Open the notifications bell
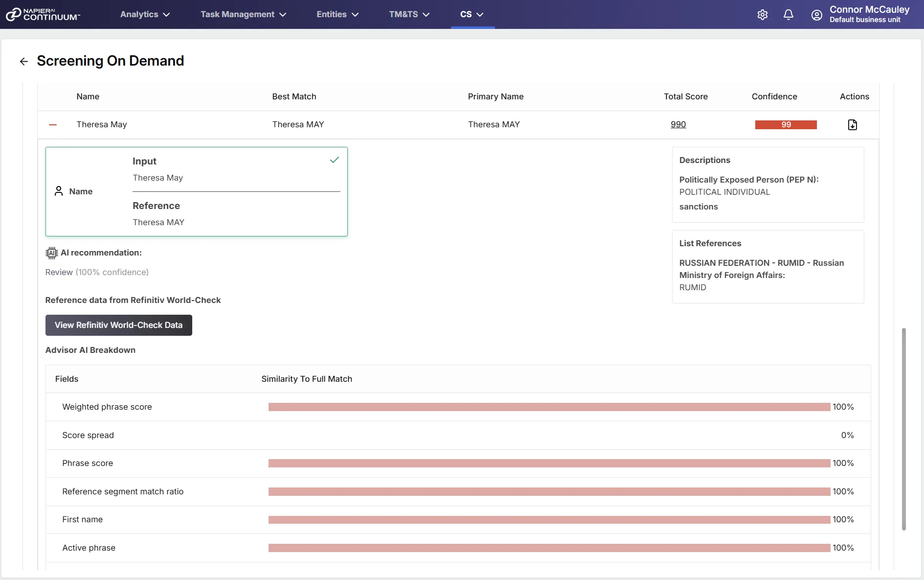Viewport: 924px width, 580px height. (x=788, y=15)
